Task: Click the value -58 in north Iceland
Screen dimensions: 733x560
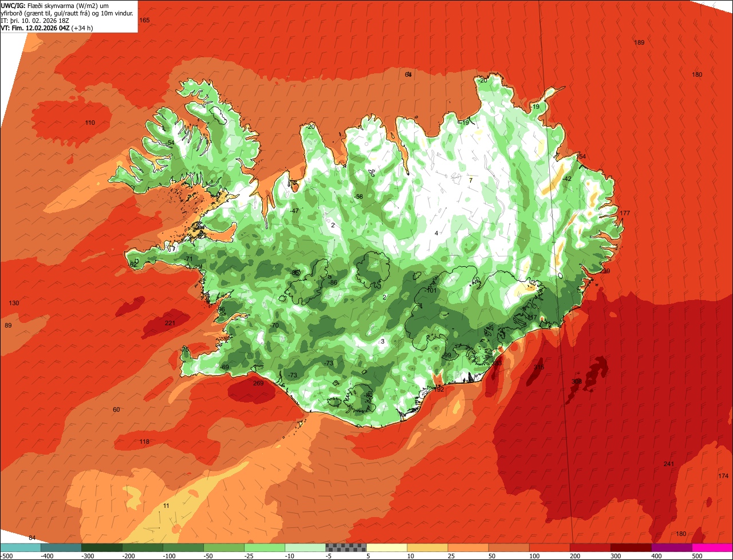Action: tap(358, 196)
